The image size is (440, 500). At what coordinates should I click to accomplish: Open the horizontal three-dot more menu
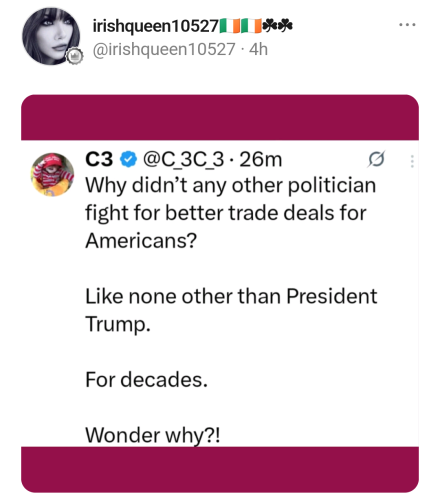pyautogui.click(x=407, y=24)
